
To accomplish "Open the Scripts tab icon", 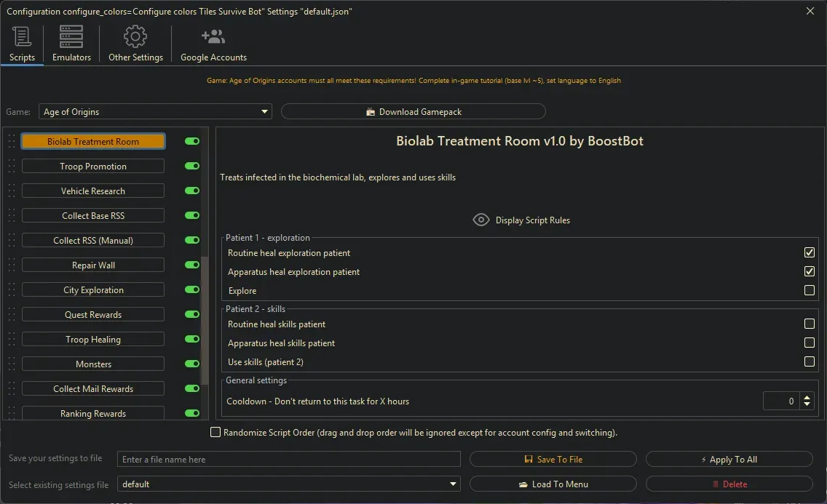I will pos(22,36).
